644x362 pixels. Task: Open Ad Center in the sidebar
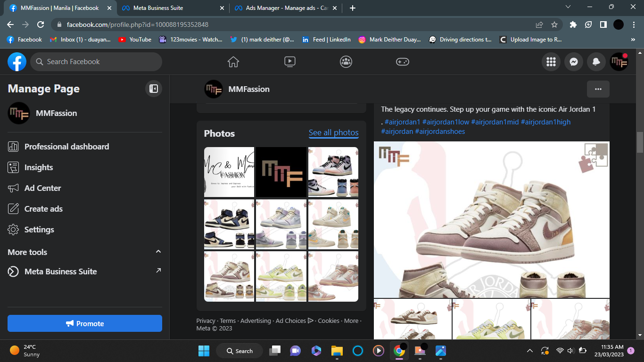[85, 188]
